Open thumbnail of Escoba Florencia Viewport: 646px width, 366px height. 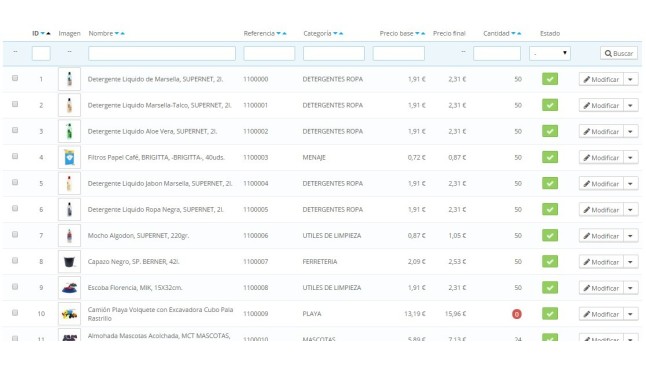click(x=69, y=288)
